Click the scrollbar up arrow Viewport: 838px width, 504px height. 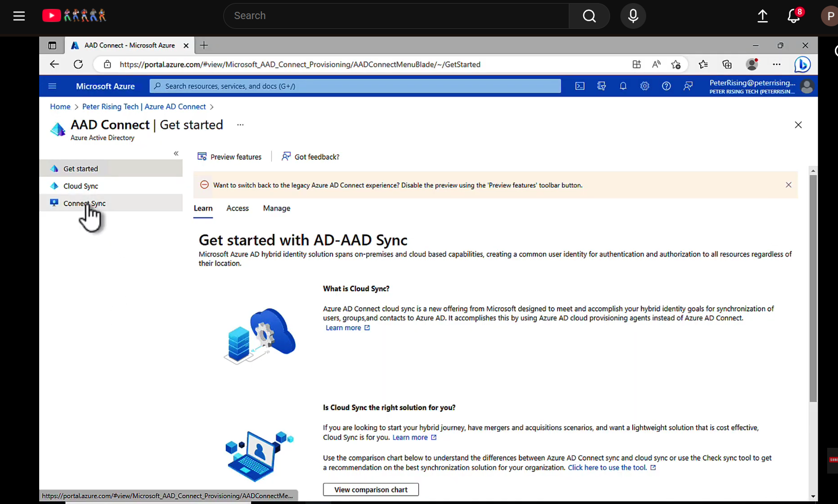coord(813,171)
